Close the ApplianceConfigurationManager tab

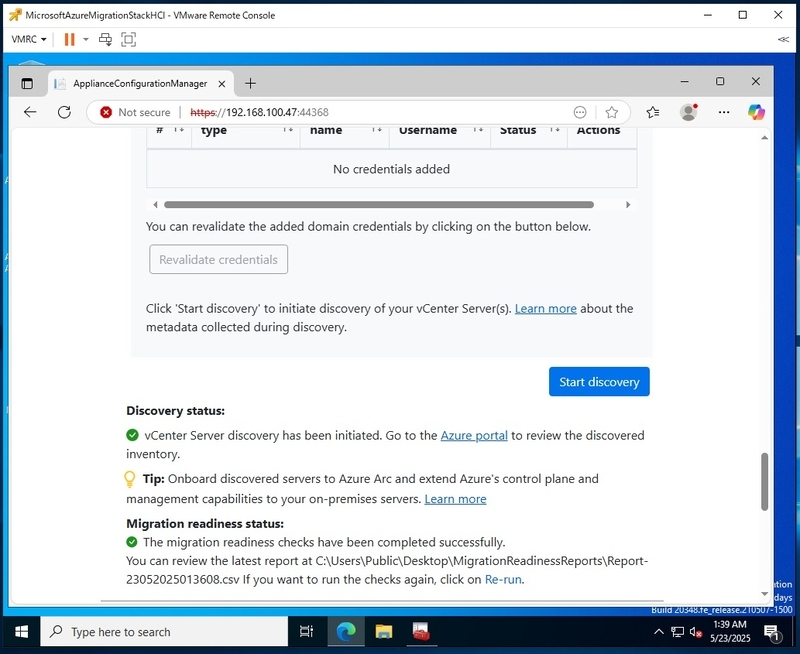click(x=222, y=84)
